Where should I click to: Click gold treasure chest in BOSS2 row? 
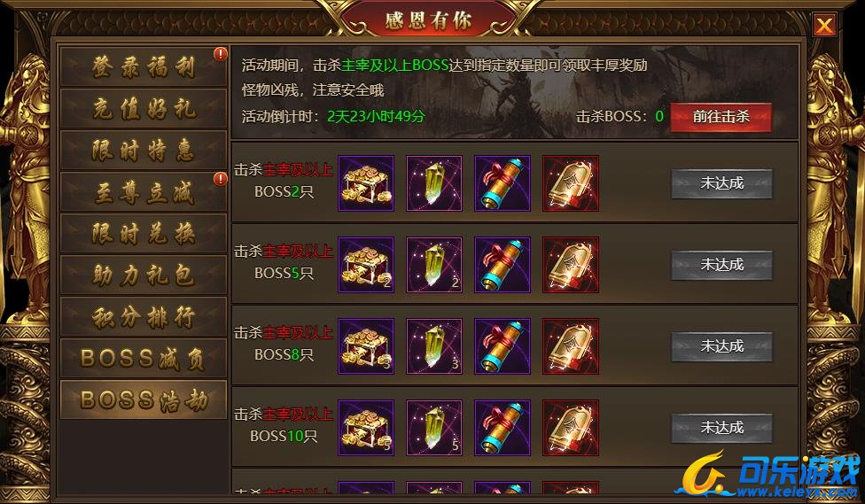tap(366, 183)
